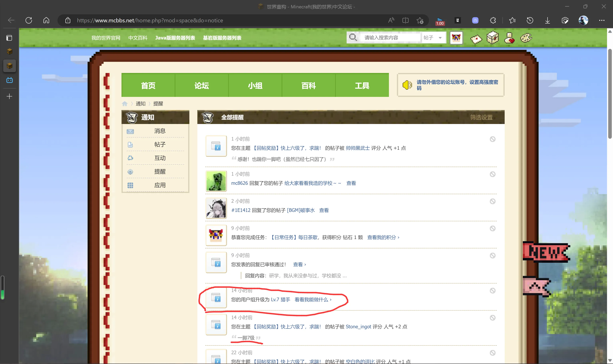
Task: Open 中文百科 link in top bar
Action: [138, 38]
